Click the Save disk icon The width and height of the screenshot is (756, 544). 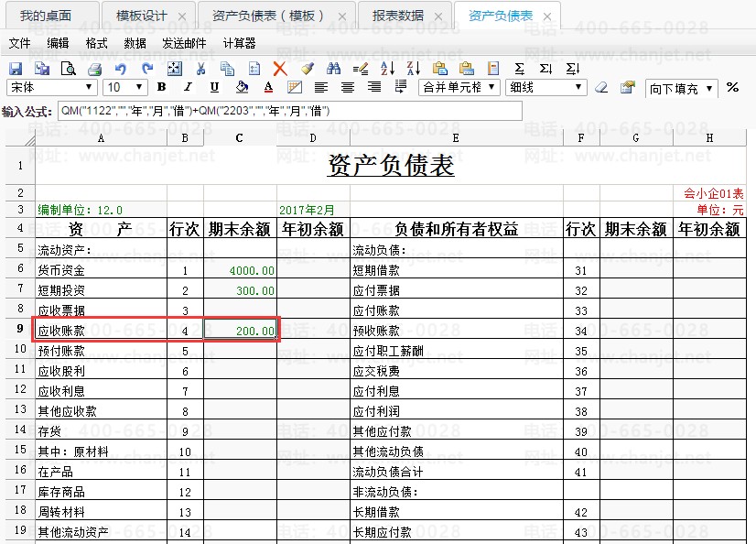(x=16, y=69)
